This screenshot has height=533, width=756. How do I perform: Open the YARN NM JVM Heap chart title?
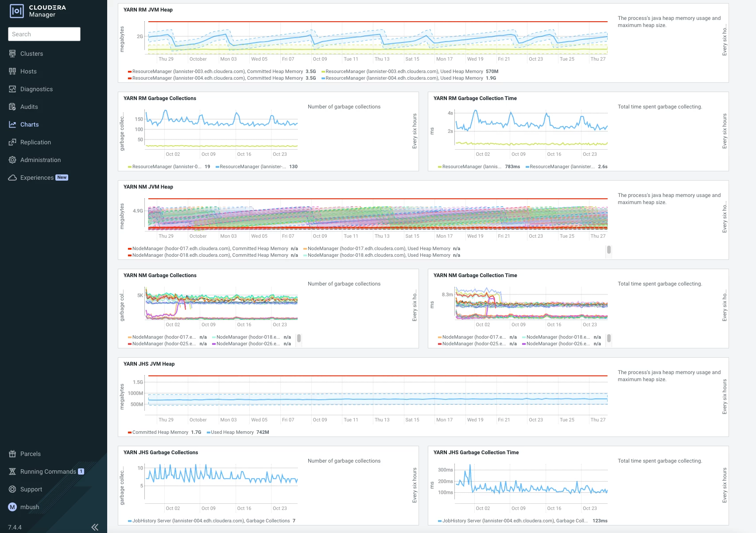point(148,187)
